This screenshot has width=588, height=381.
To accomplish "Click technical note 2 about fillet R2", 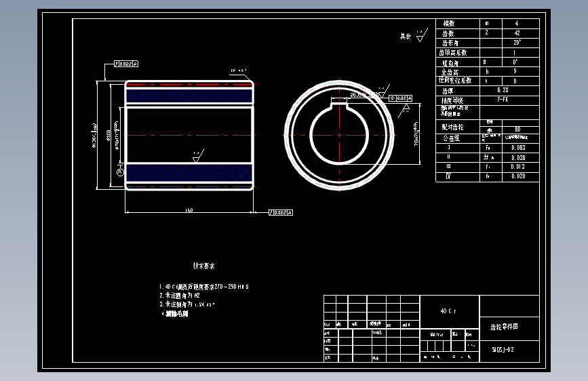I will [x=179, y=296].
